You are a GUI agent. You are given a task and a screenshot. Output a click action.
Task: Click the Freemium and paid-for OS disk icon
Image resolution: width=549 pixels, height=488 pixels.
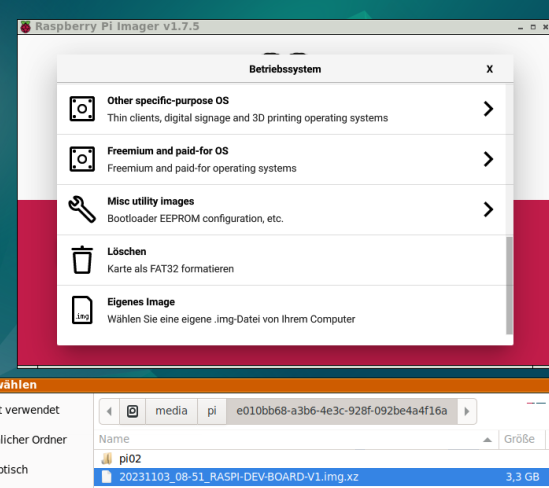(x=82, y=159)
